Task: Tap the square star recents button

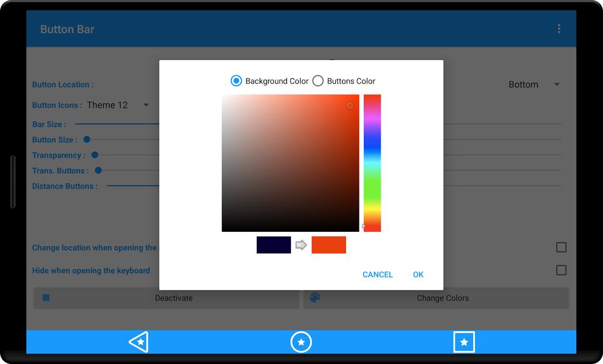Action: click(x=464, y=342)
